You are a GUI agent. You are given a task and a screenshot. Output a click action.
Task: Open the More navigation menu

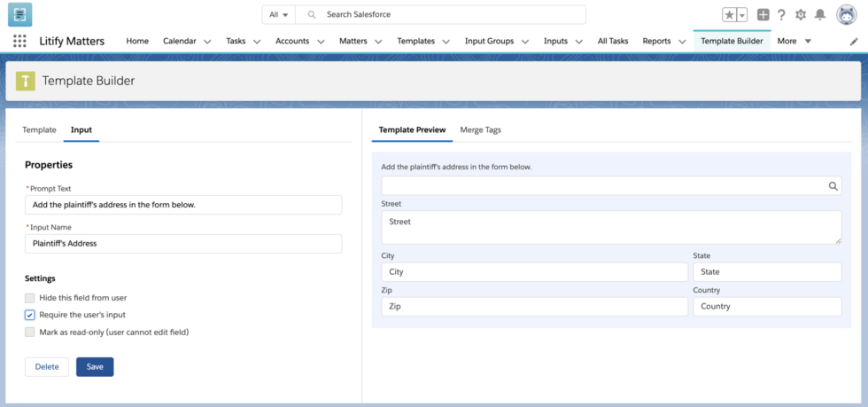click(x=794, y=41)
